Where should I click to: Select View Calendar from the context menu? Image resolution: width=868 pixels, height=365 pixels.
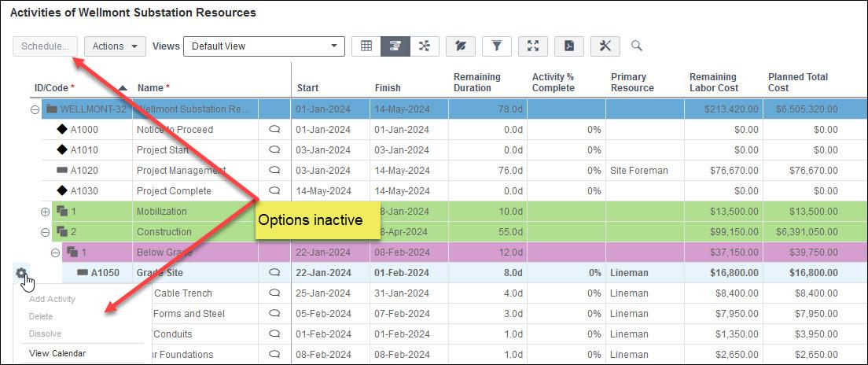coord(57,353)
